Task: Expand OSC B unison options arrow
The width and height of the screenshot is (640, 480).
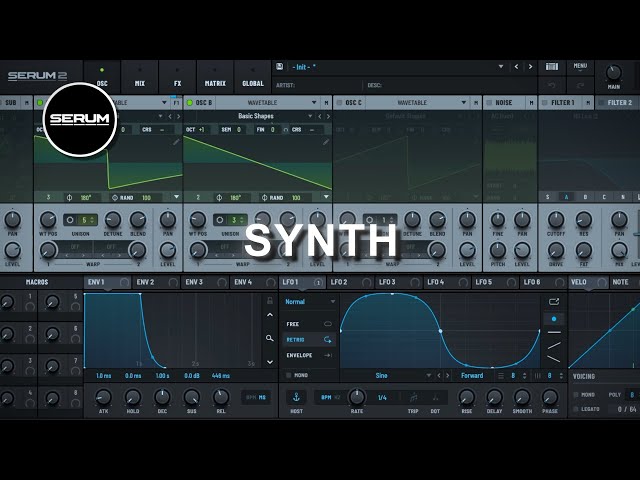Action: [x=326, y=197]
